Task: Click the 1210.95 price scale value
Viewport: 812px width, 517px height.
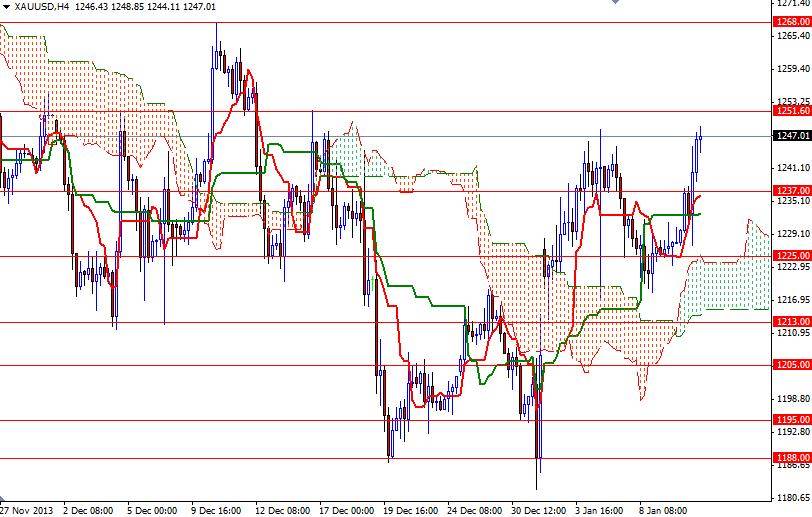Action: (793, 332)
